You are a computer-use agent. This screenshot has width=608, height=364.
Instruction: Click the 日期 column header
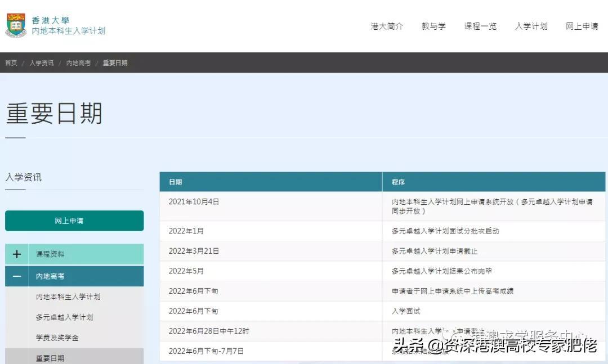pos(175,182)
